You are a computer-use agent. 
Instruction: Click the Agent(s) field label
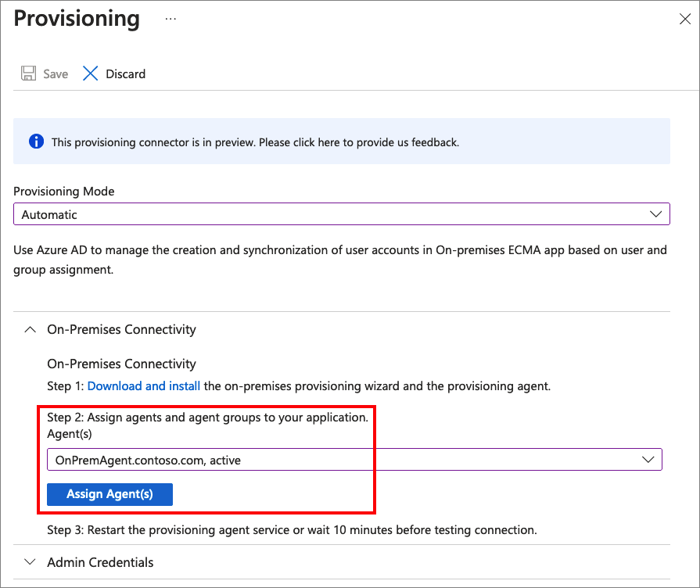click(x=70, y=433)
